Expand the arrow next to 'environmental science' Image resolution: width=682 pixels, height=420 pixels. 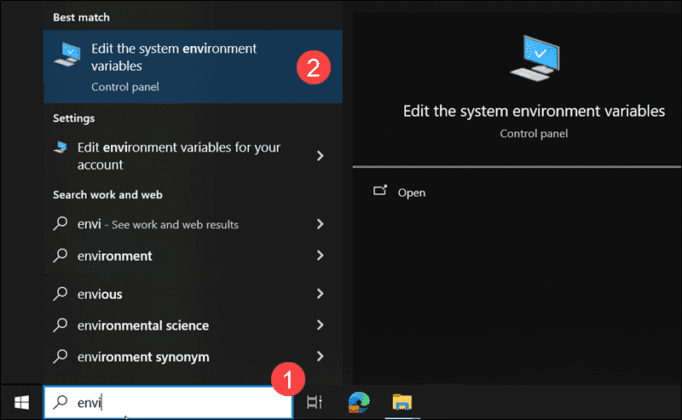pyautogui.click(x=320, y=325)
